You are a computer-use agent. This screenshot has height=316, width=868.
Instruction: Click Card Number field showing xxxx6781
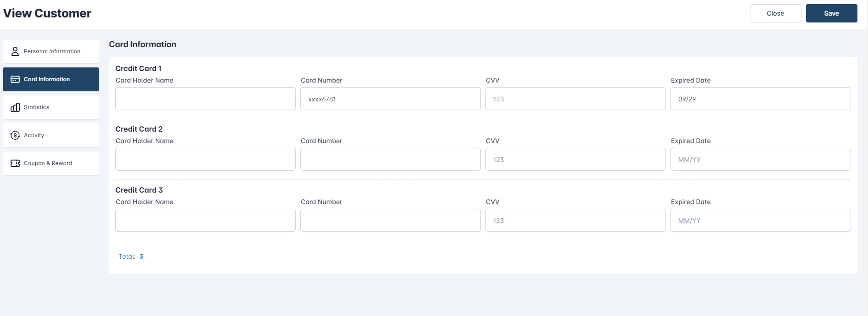coord(390,99)
